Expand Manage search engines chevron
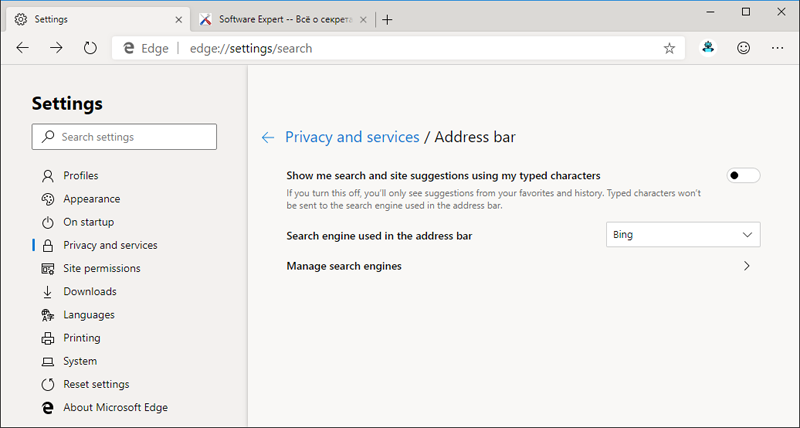The image size is (800, 428). point(747,266)
